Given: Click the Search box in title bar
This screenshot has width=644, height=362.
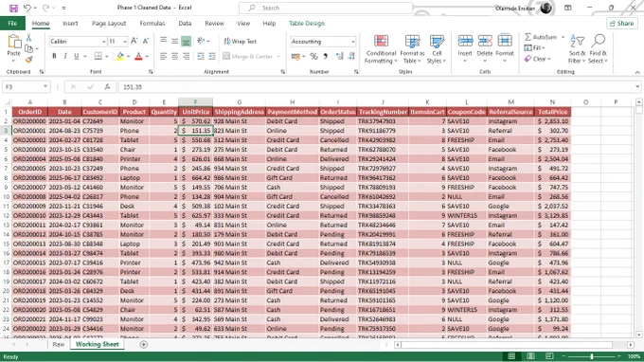Looking at the screenshot, I should coord(325,8).
